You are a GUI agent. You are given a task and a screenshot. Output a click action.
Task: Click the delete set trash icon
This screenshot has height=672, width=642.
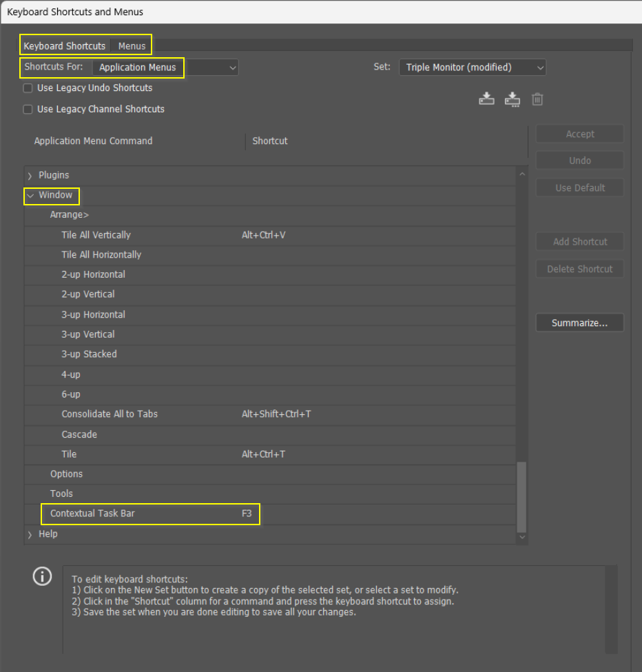tap(537, 99)
